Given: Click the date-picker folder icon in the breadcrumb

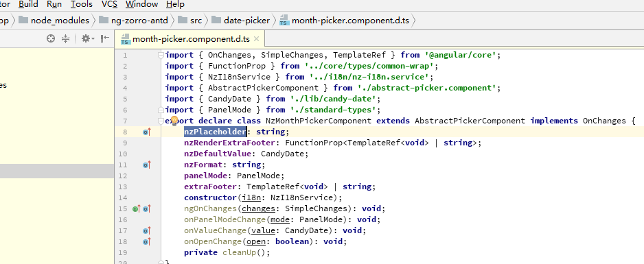Looking at the screenshot, I should [x=217, y=20].
